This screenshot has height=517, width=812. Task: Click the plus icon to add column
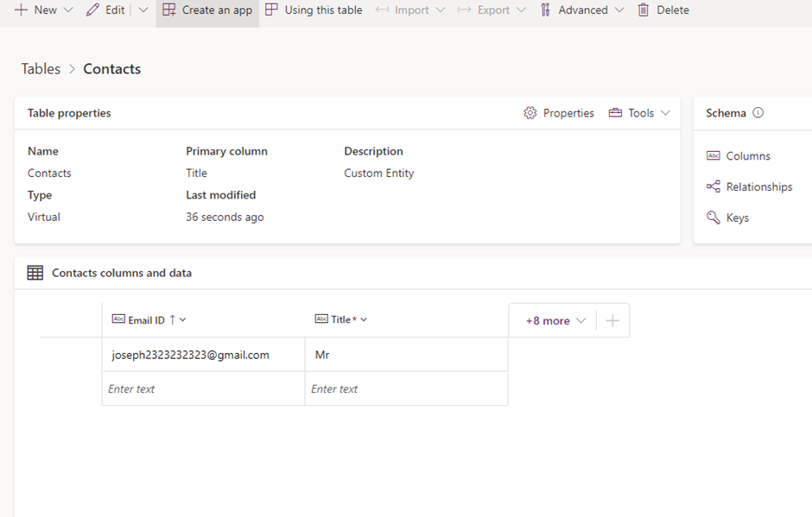pos(612,320)
